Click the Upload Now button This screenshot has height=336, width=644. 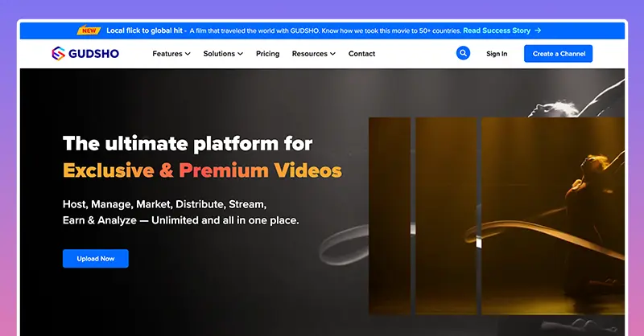(96, 259)
